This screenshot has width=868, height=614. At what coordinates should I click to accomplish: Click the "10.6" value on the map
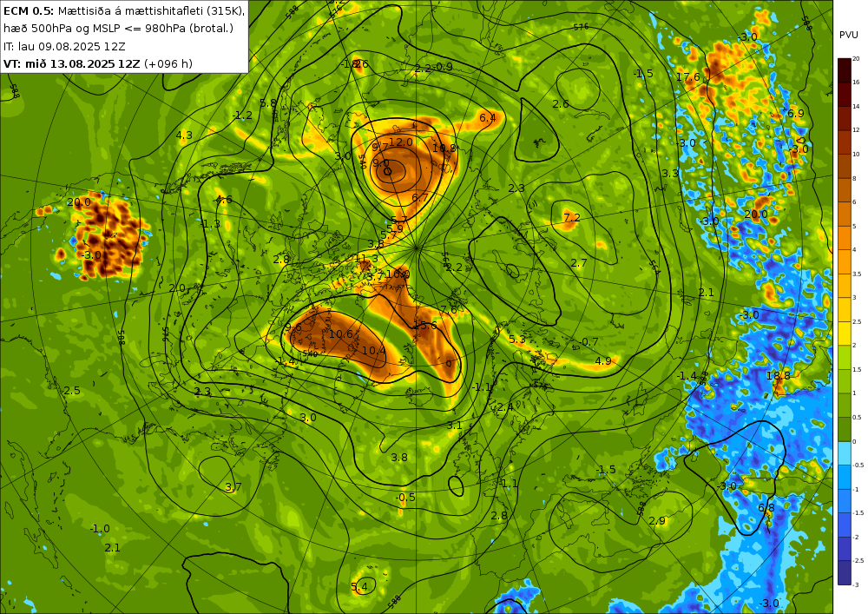341,333
